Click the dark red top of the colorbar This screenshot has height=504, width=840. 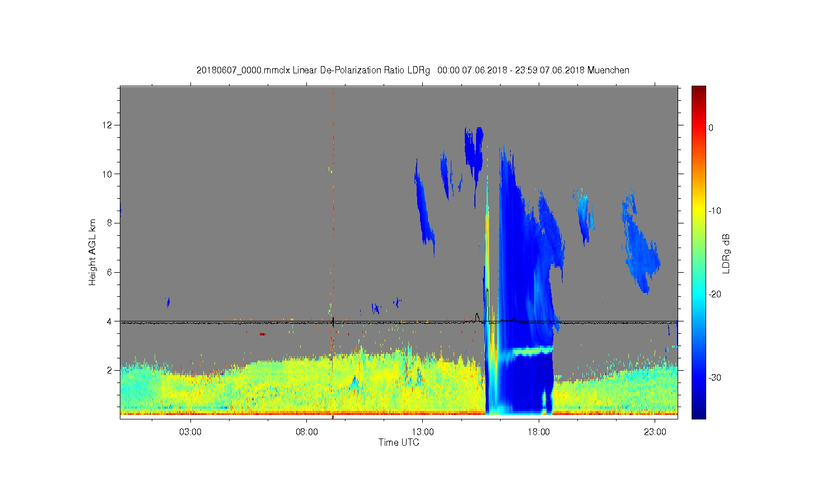coord(698,92)
